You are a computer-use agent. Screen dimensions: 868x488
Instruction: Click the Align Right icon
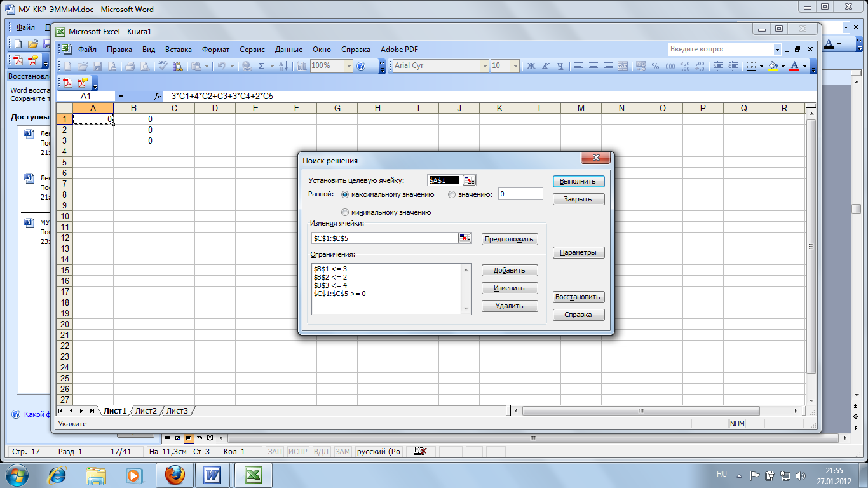coord(608,65)
